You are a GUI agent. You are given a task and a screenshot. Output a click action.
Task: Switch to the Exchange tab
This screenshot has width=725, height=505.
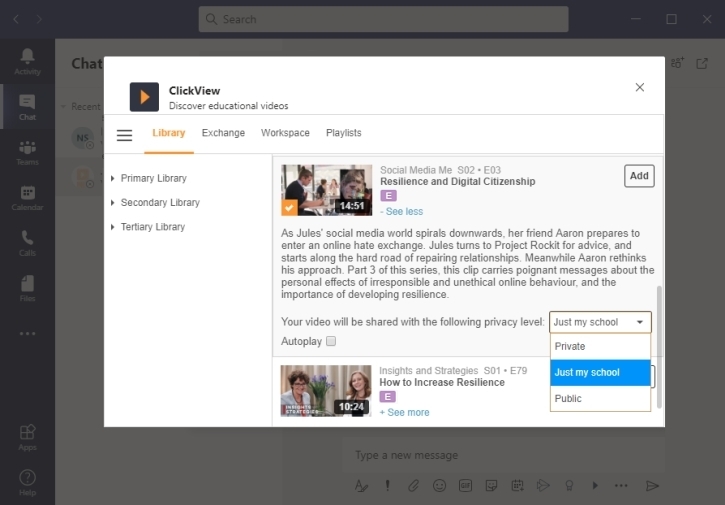[x=223, y=133]
